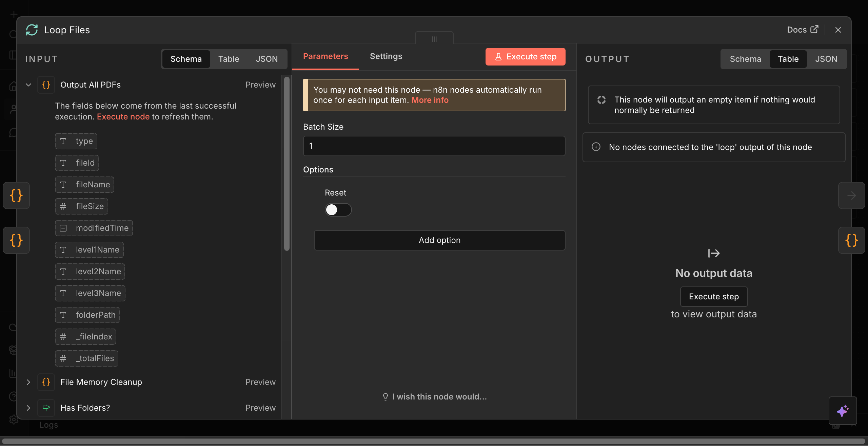This screenshot has height=446, width=868.
Task: Switch output view to JSON
Action: 826,59
